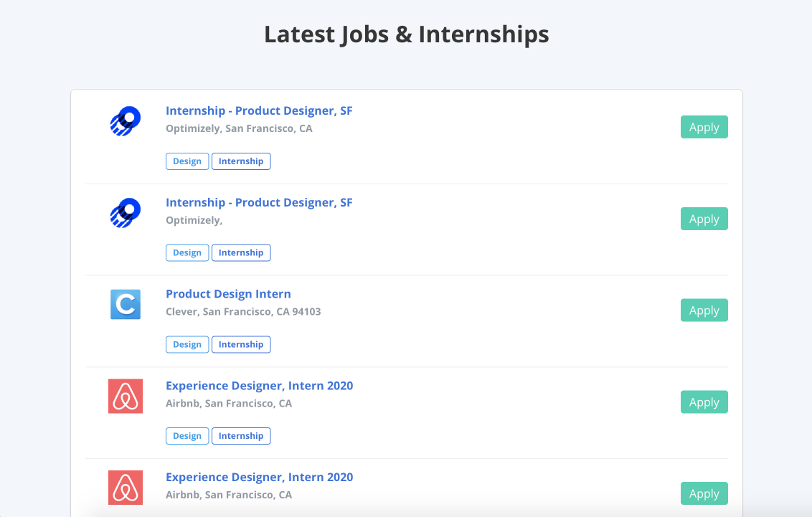This screenshot has width=812, height=517.
Task: Apply to first Airbnb Experience Designer job
Action: coord(704,402)
